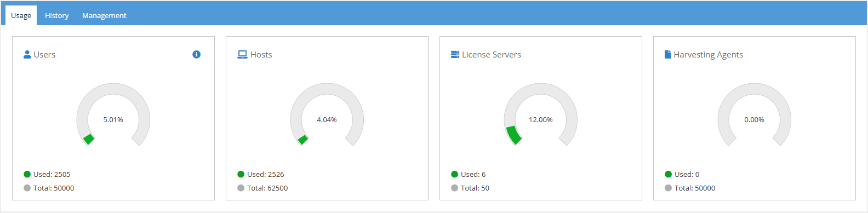Click the Users usage gauge

coord(113,114)
